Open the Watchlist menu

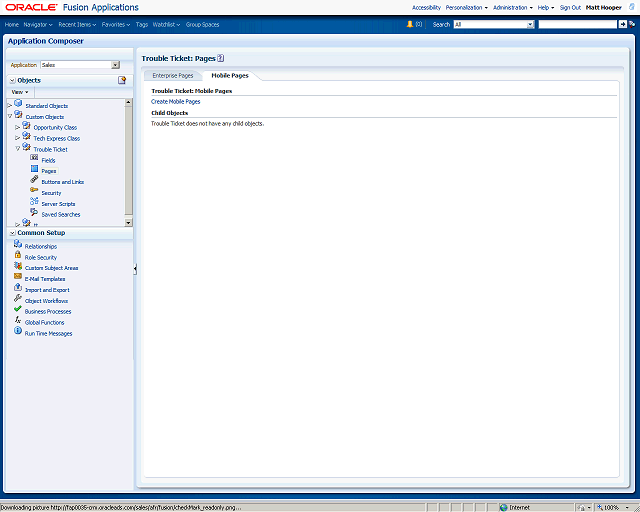(167, 25)
